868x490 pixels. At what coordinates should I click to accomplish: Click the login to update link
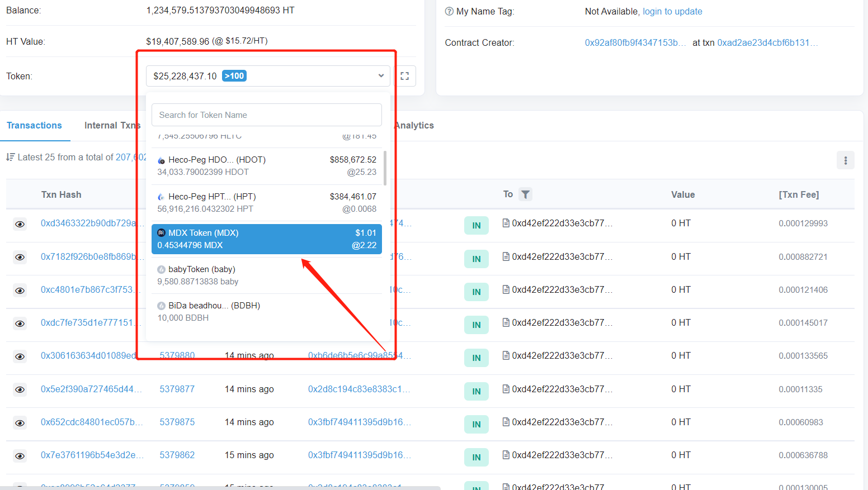tap(672, 11)
